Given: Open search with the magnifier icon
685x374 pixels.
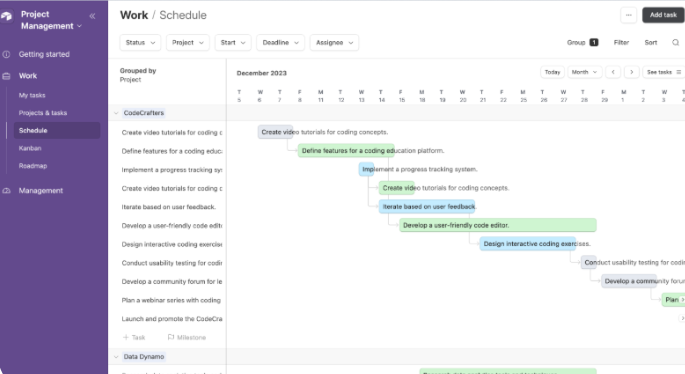Looking at the screenshot, I should pos(675,43).
